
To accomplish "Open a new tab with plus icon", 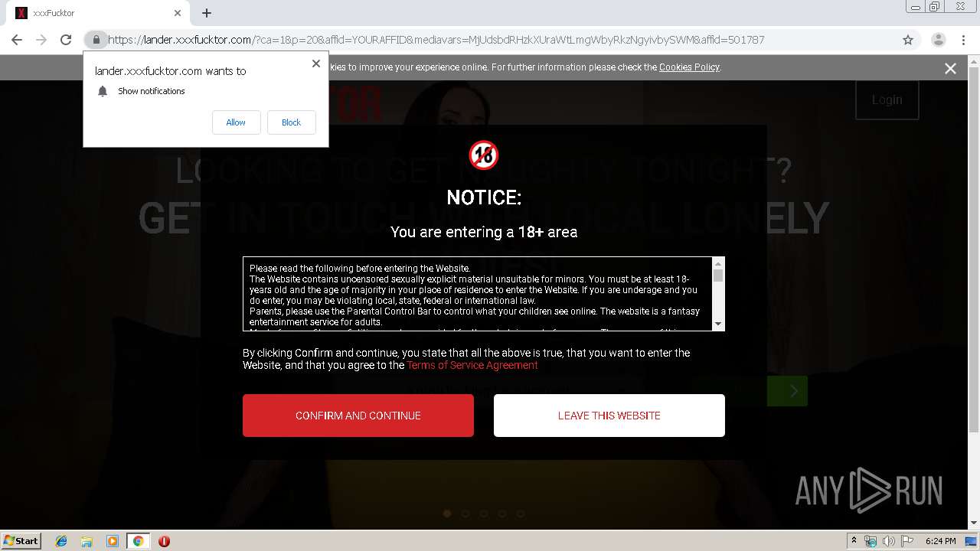I will click(x=207, y=13).
